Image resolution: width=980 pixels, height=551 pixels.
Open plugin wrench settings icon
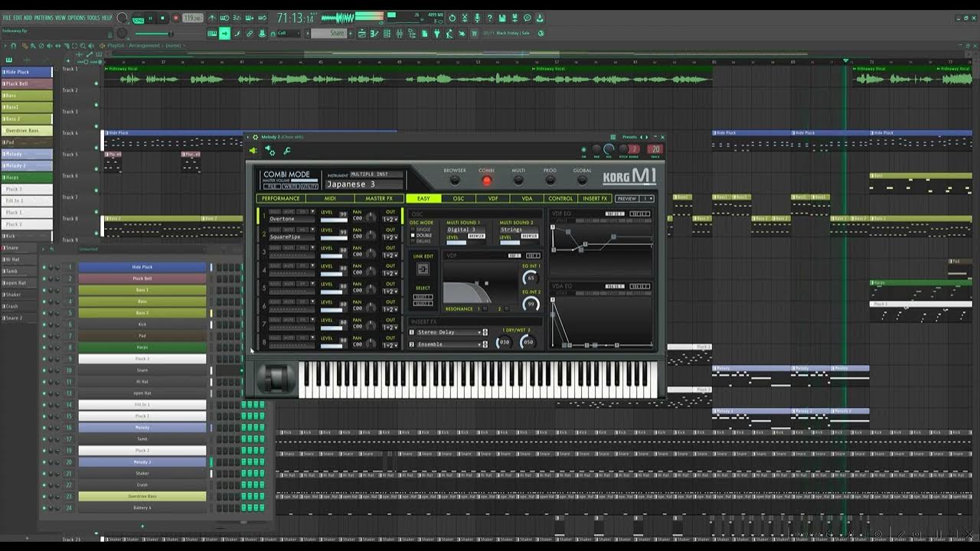pyautogui.click(x=286, y=151)
